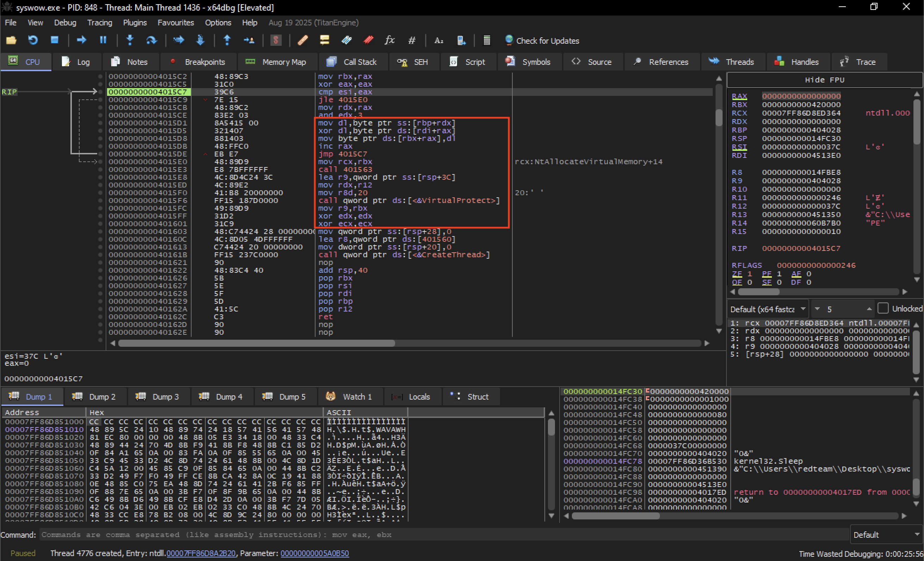Click the disassembly horizontal scrollbar thumb
924x561 pixels.
[256, 343]
